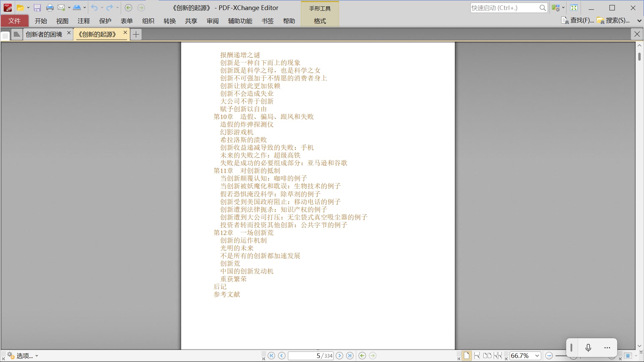Viewport: 644px width, 362px height.
Task: Toggle single page layout mode
Action: tap(467, 356)
